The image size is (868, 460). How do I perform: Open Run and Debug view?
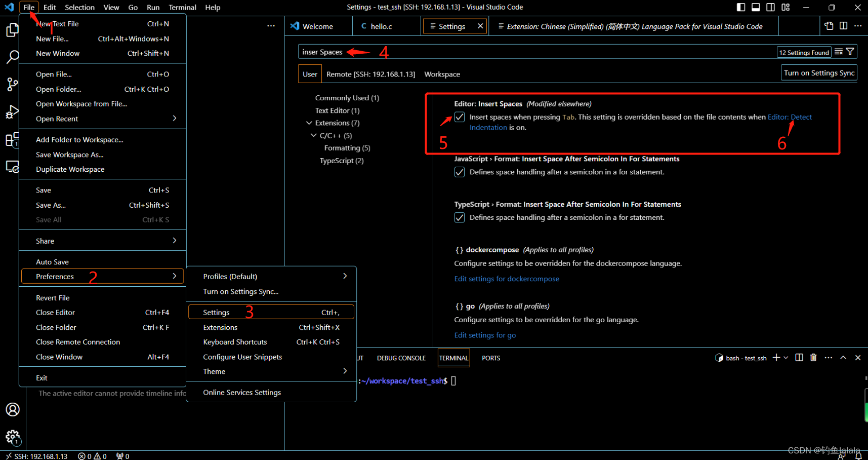[12, 111]
